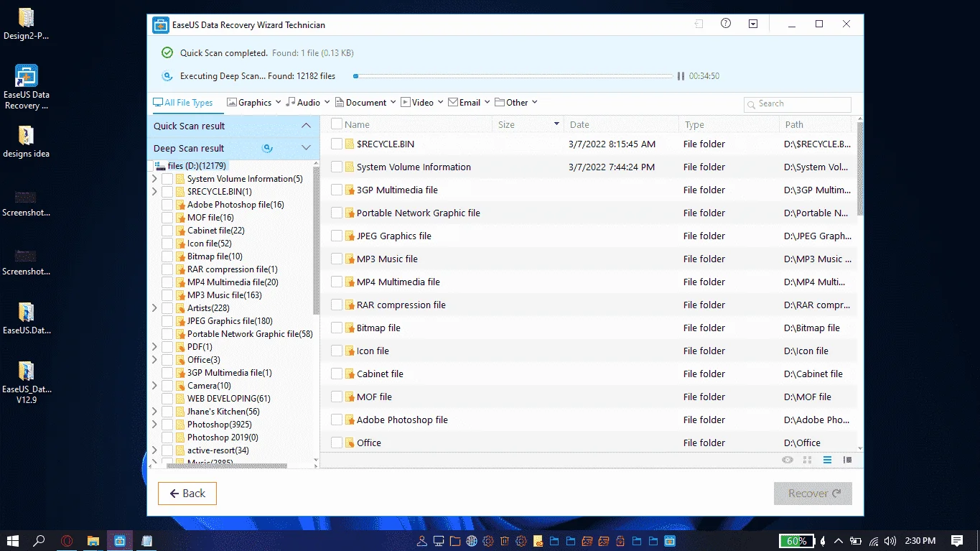Expand the Camera(10) tree node
Image resolution: width=980 pixels, height=551 pixels.
click(154, 386)
